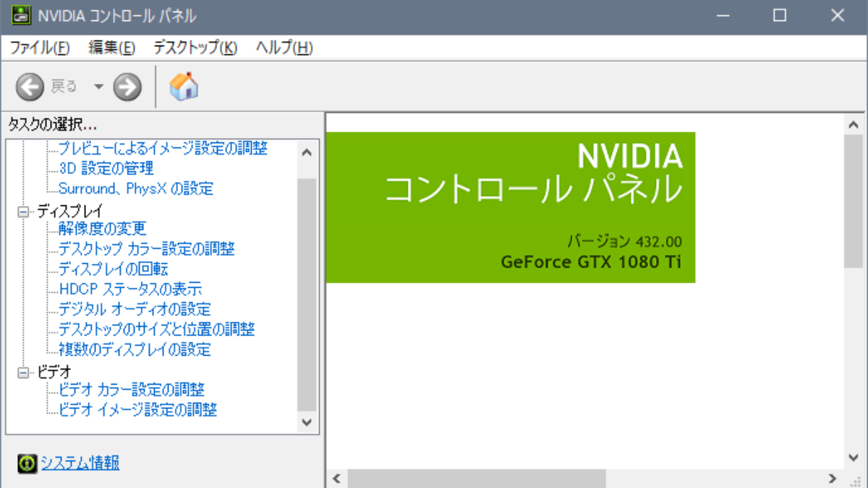The width and height of the screenshot is (868, 488).
Task: Click the Back arrow button
Action: (30, 87)
